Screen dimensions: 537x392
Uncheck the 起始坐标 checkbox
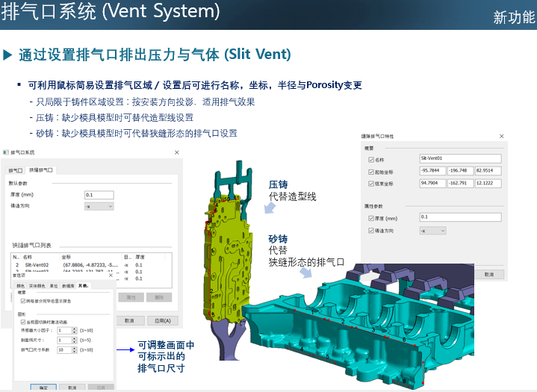coord(371,171)
